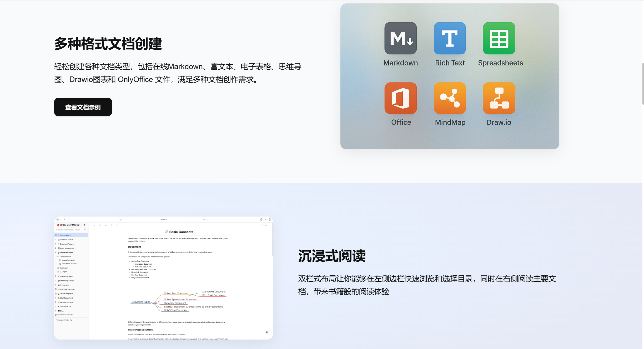This screenshot has width=644, height=349.
Task: Toggle the browser sidebar panel icon
Action: click(58, 219)
